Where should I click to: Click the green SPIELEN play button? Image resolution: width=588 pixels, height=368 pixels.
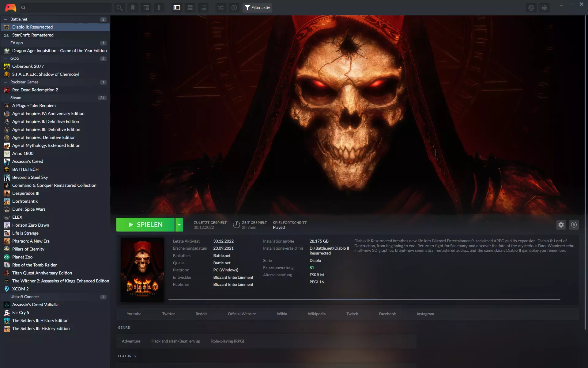coord(145,225)
